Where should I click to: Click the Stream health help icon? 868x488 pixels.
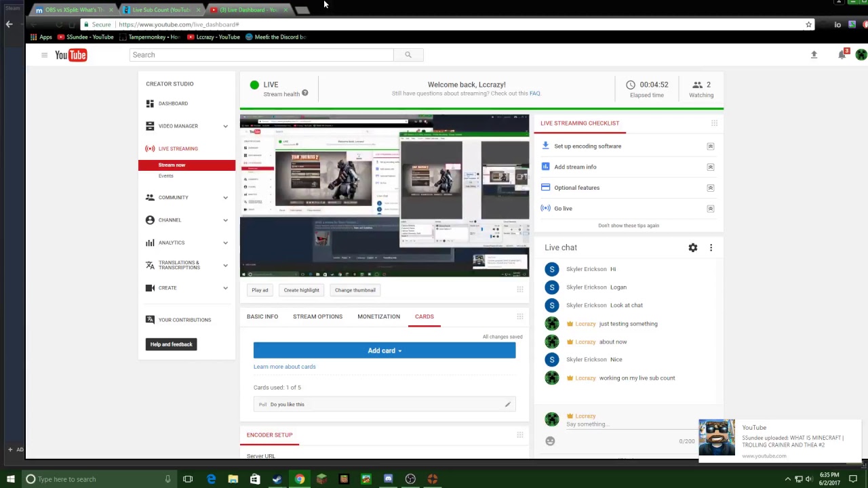(305, 93)
